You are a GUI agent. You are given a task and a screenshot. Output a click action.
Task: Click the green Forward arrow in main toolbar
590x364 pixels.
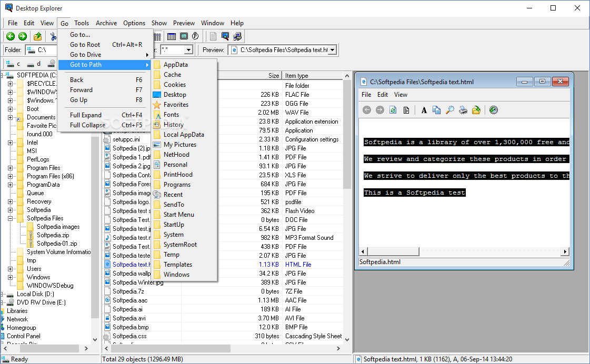23,36
